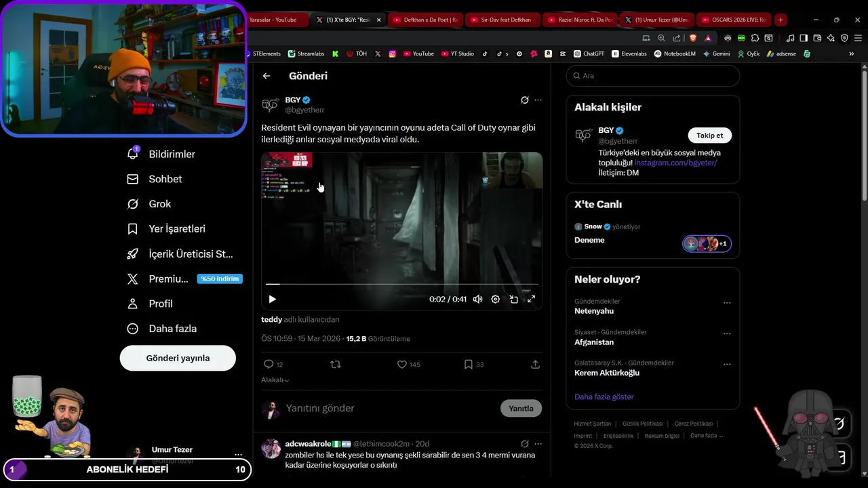The height and width of the screenshot is (488, 868).
Task: Click the Ara search field
Action: pyautogui.click(x=652, y=76)
